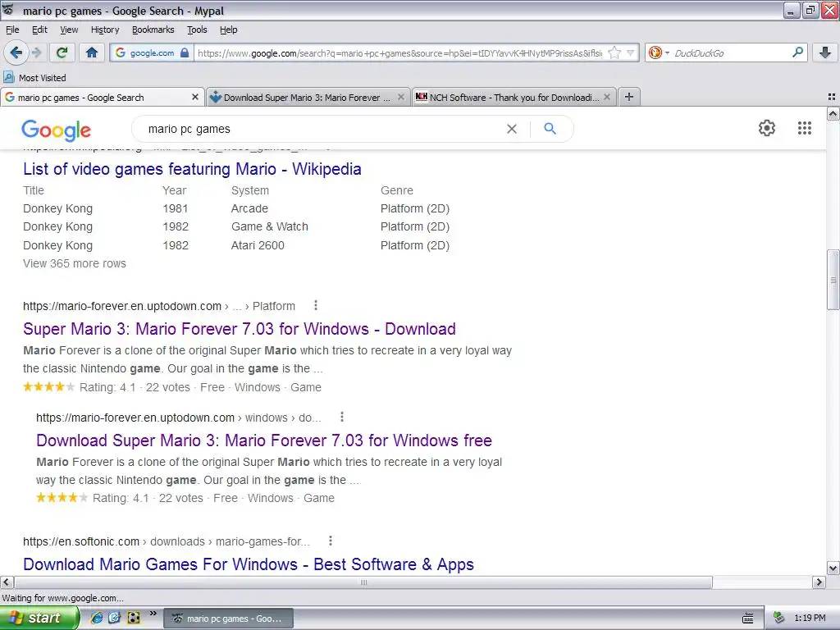This screenshot has height=630, width=840.
Task: Open the View menu
Action: pos(69,30)
